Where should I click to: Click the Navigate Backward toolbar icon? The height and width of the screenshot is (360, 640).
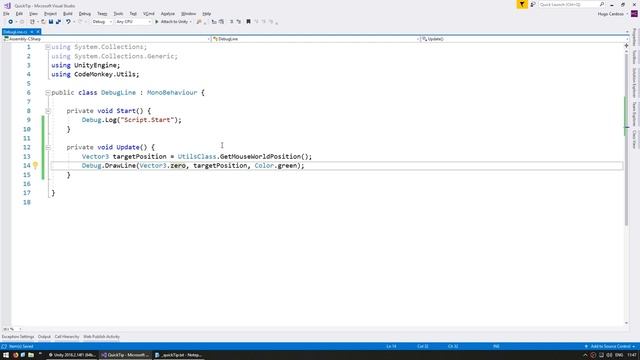pos(10,22)
